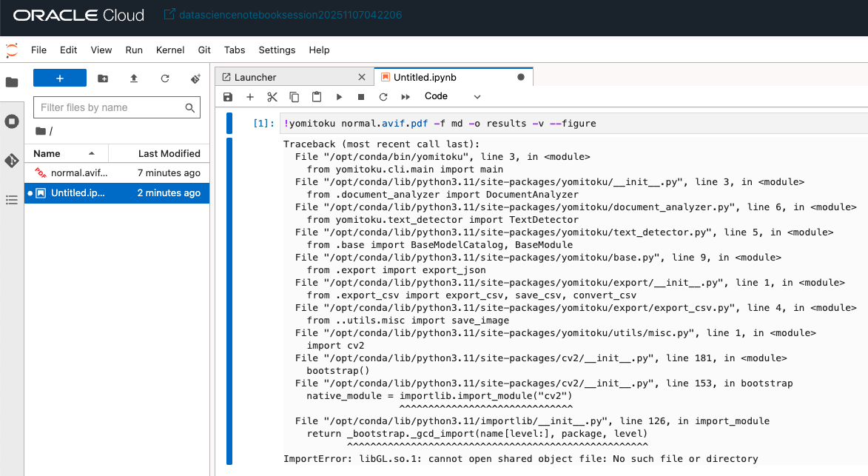Open the Edit menu
Viewport: 868px width, 476px height.
(x=69, y=50)
